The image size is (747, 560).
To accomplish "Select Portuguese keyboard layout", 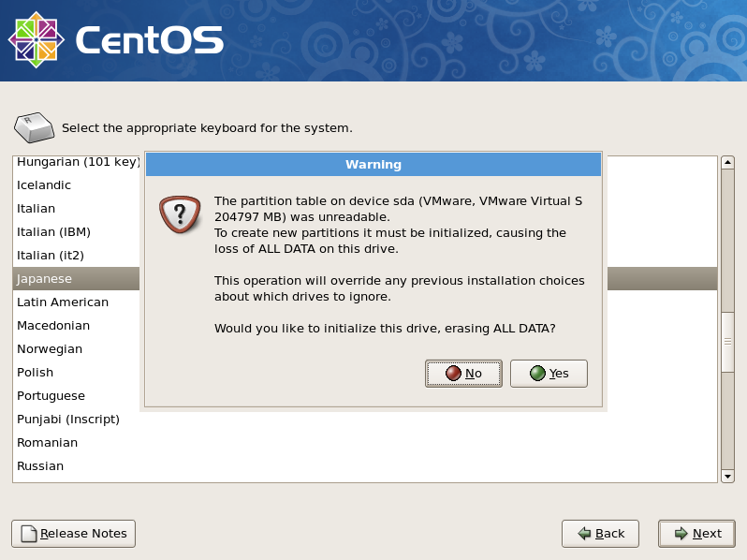I will 76,395.
